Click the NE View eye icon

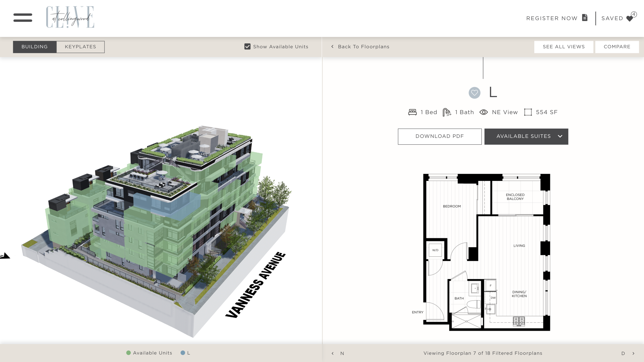(484, 112)
